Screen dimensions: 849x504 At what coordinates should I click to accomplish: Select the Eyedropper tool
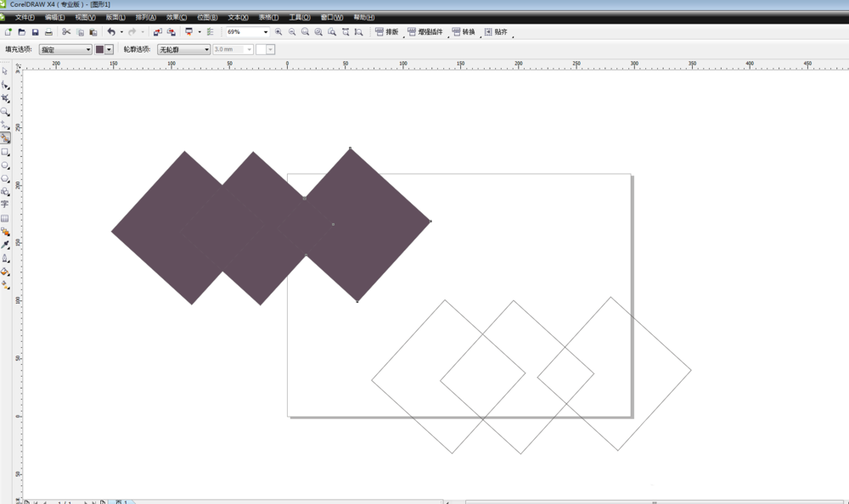pyautogui.click(x=5, y=244)
